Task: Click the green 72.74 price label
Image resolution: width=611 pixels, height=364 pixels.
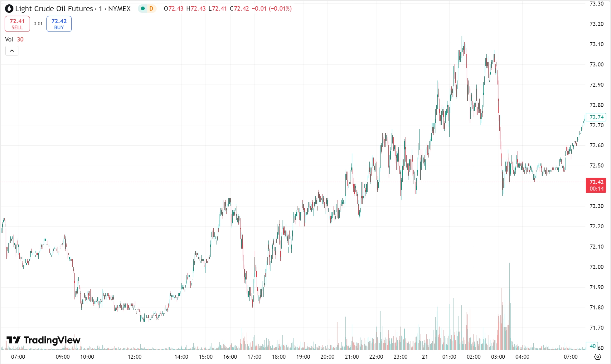Action: (x=596, y=117)
